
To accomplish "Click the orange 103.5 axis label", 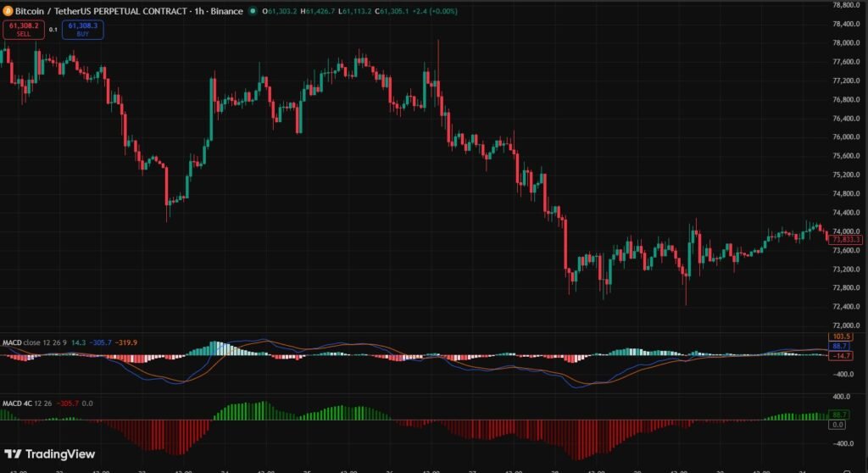I will click(x=841, y=337).
